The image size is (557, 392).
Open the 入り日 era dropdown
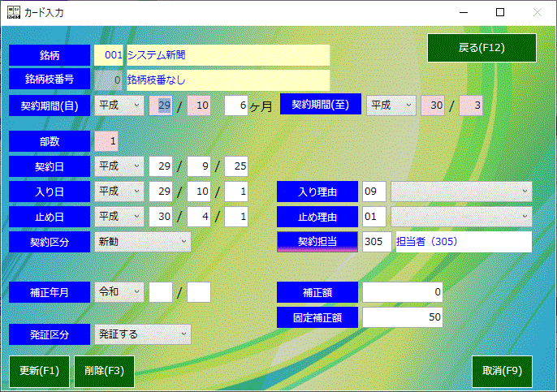(119, 192)
